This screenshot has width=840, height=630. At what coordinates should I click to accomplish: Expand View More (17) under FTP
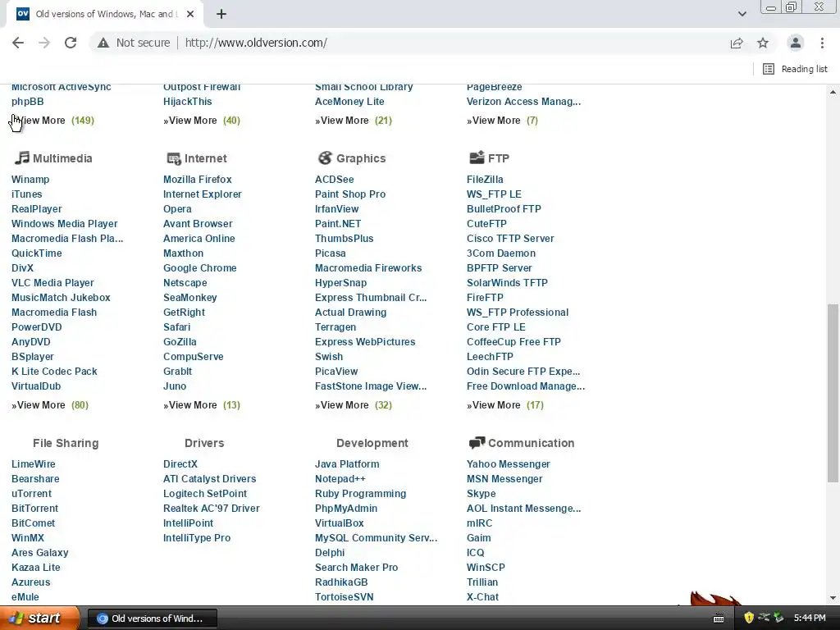pos(505,405)
